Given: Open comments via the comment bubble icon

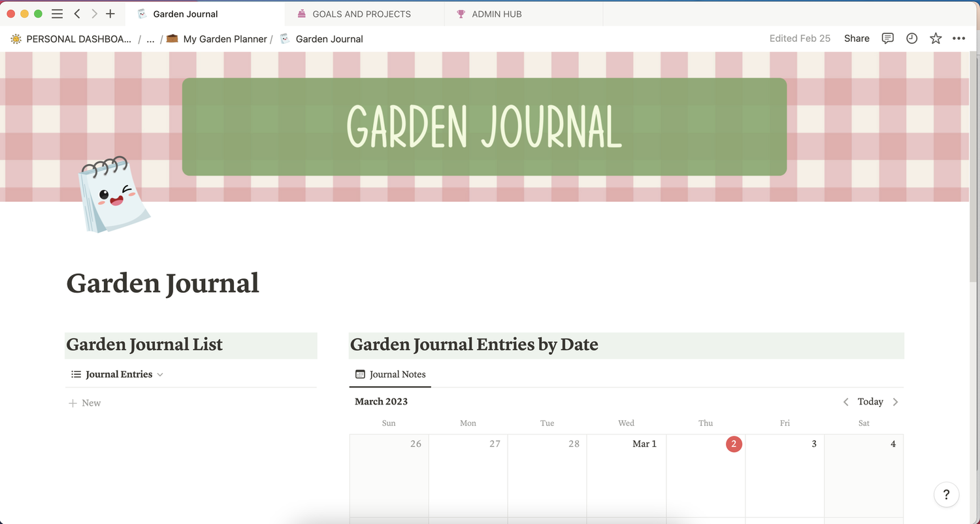Looking at the screenshot, I should point(887,39).
